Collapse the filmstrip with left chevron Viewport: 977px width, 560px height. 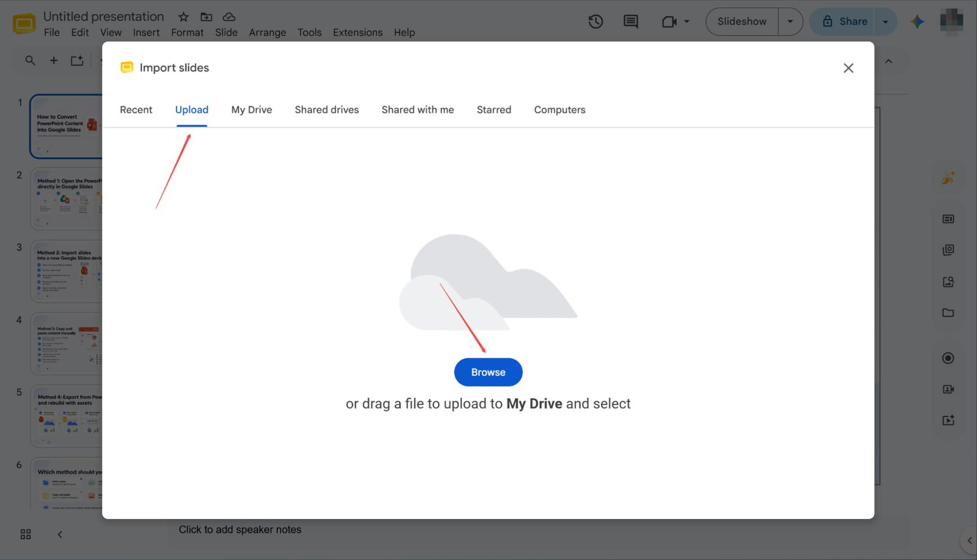tap(60, 534)
